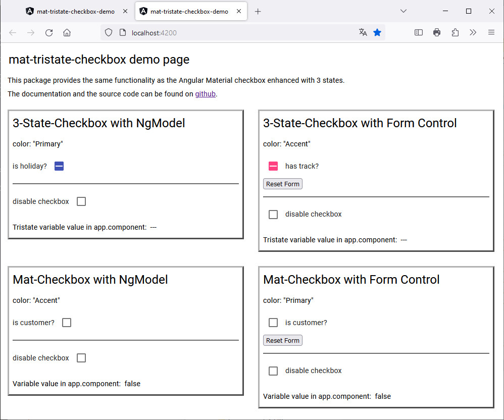Check disable checkbox in 3-State Form Control panel

[273, 215]
